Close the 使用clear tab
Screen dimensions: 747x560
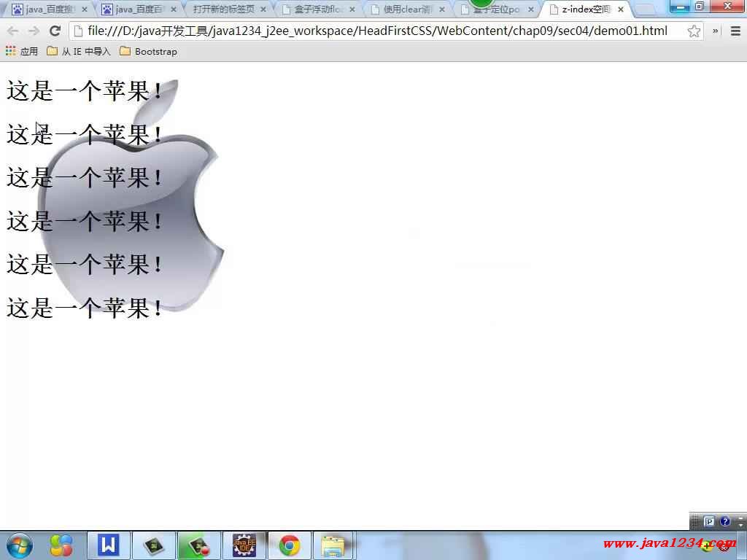[x=441, y=9]
